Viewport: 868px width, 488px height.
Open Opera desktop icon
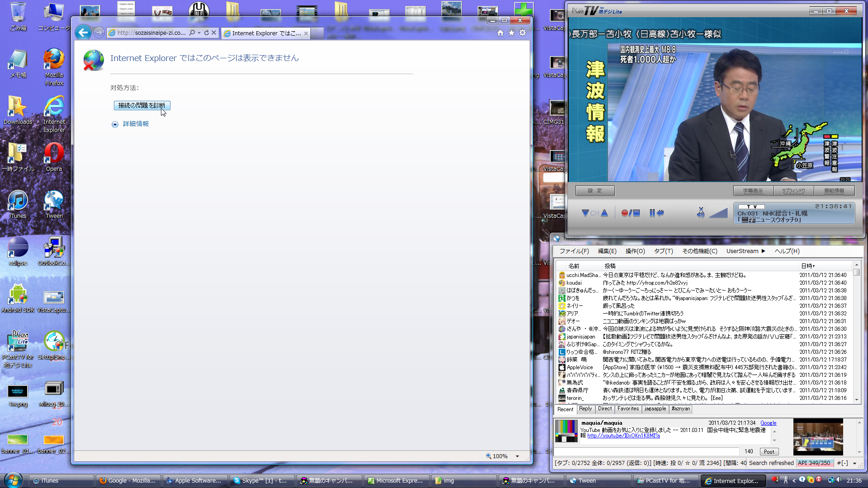tap(54, 157)
